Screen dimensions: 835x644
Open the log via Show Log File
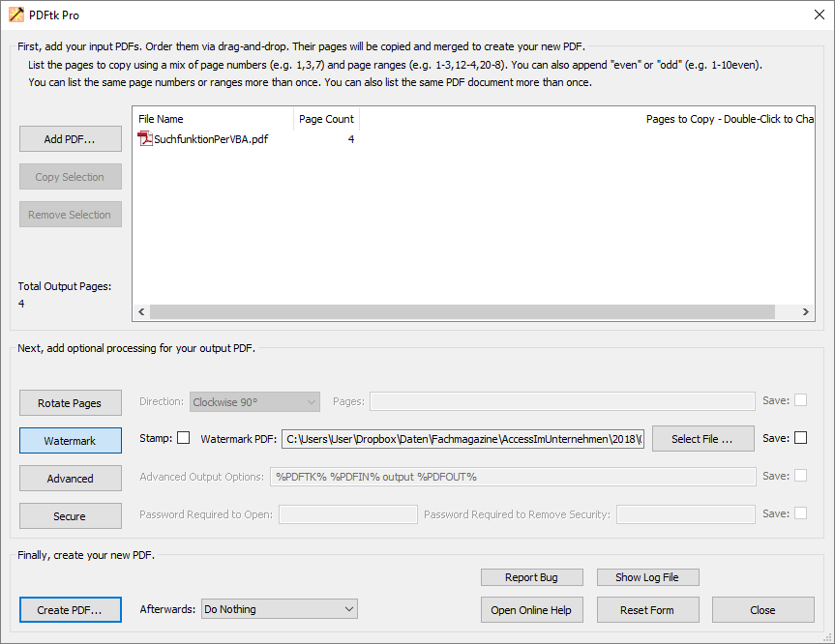pos(647,577)
